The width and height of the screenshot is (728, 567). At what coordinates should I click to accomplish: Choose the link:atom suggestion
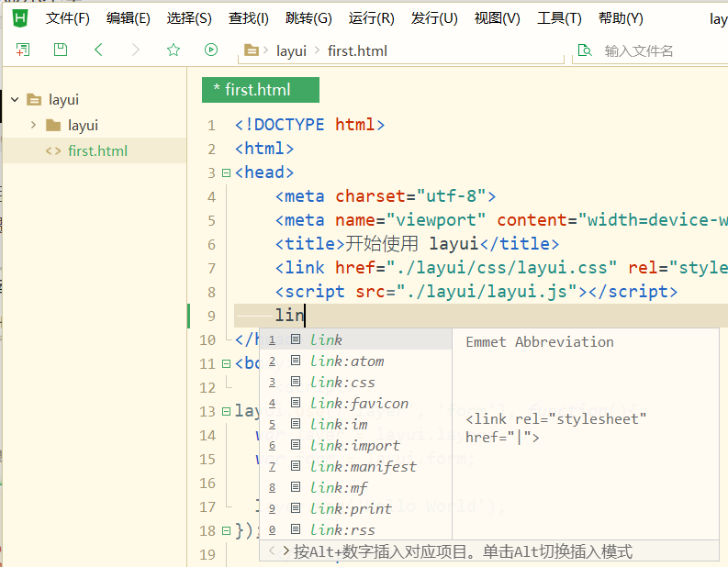(355, 361)
